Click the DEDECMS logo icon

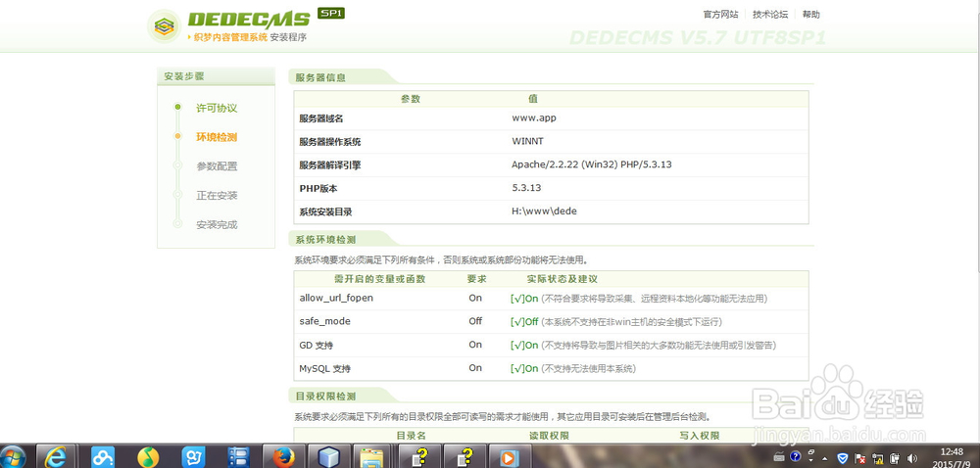click(164, 26)
